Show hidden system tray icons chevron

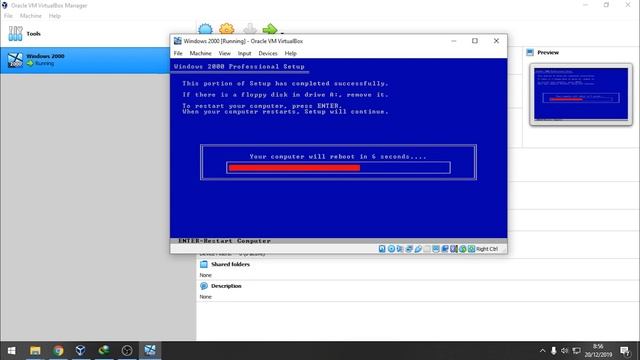coord(542,351)
